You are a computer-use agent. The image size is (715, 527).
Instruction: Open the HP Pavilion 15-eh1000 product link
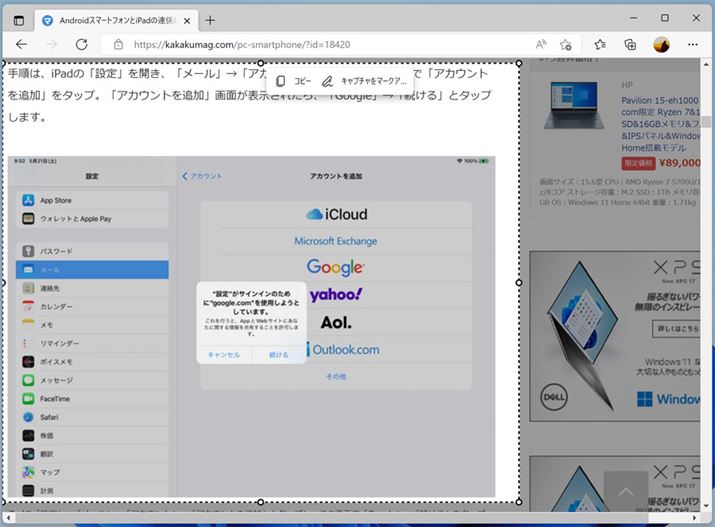[x=660, y=124]
